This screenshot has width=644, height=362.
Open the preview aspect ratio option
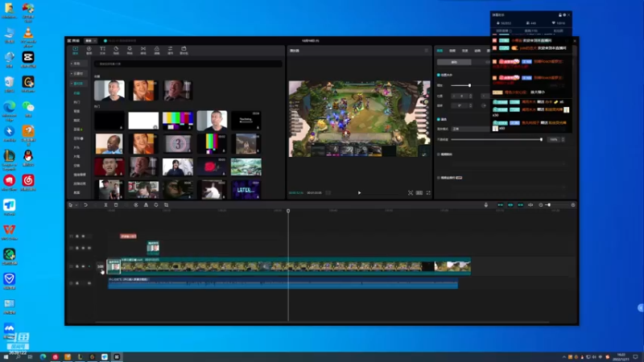click(x=419, y=192)
